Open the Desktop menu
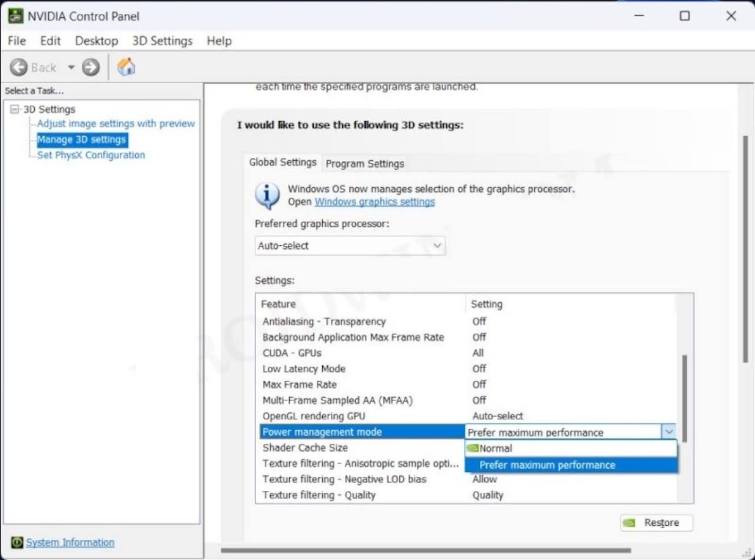This screenshot has width=755, height=560. (x=96, y=41)
